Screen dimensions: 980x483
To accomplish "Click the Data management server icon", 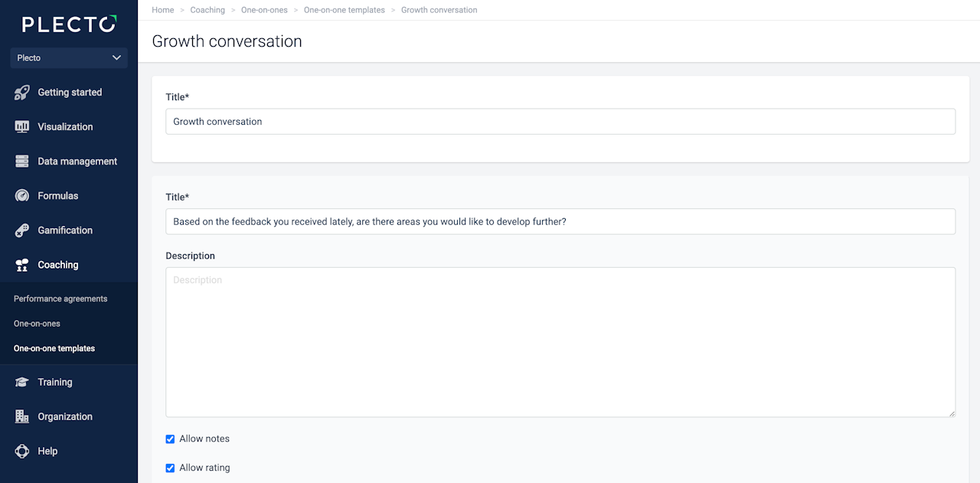I will (22, 162).
